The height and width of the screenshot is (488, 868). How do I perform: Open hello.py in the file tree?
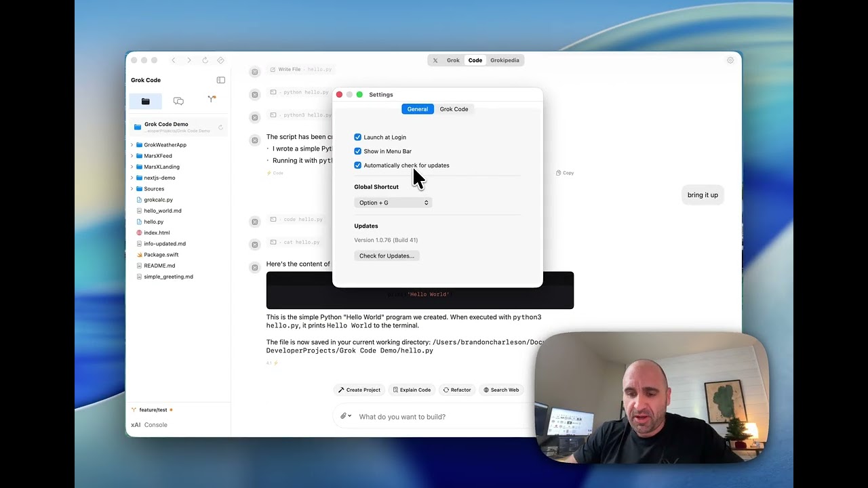[153, 222]
